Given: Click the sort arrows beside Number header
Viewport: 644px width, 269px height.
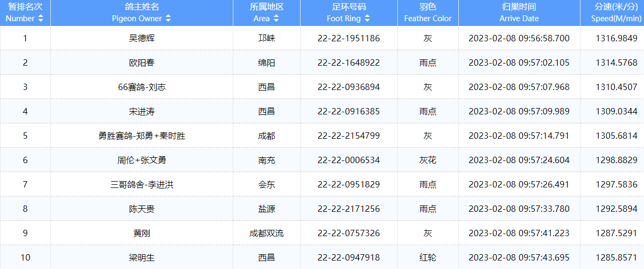Looking at the screenshot, I should 41,19.
